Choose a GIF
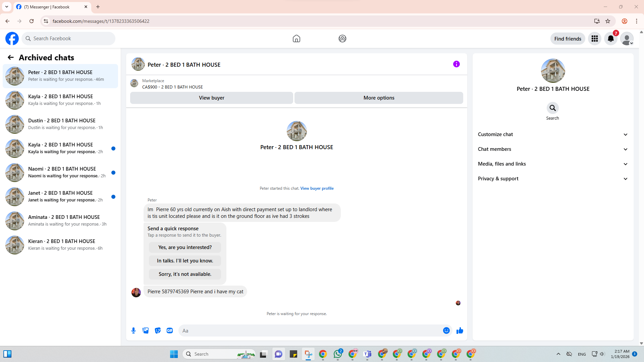 (170, 331)
